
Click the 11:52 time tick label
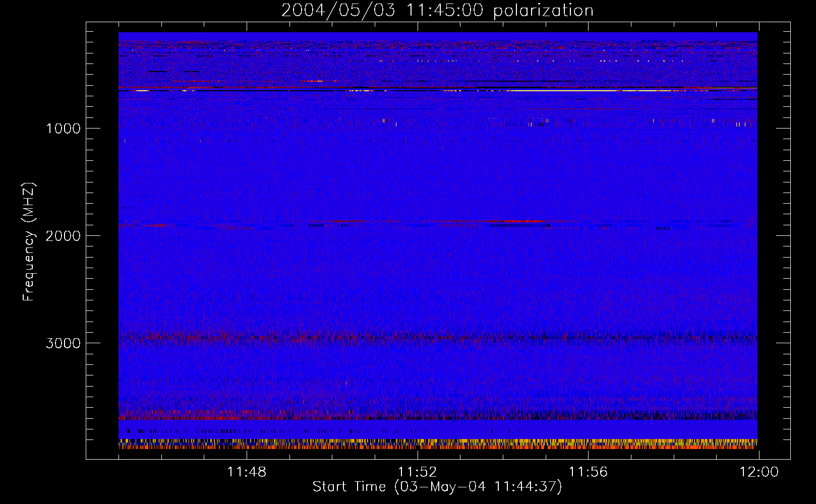[x=417, y=472]
